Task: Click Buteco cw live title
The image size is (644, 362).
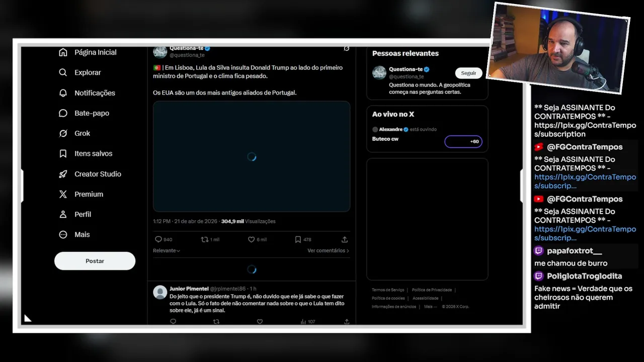Action: (x=385, y=139)
